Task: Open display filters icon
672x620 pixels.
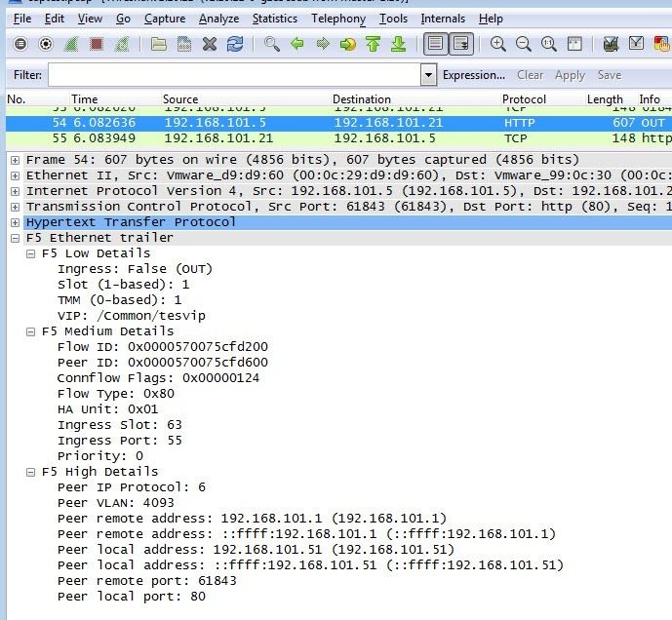Action: pos(637,44)
